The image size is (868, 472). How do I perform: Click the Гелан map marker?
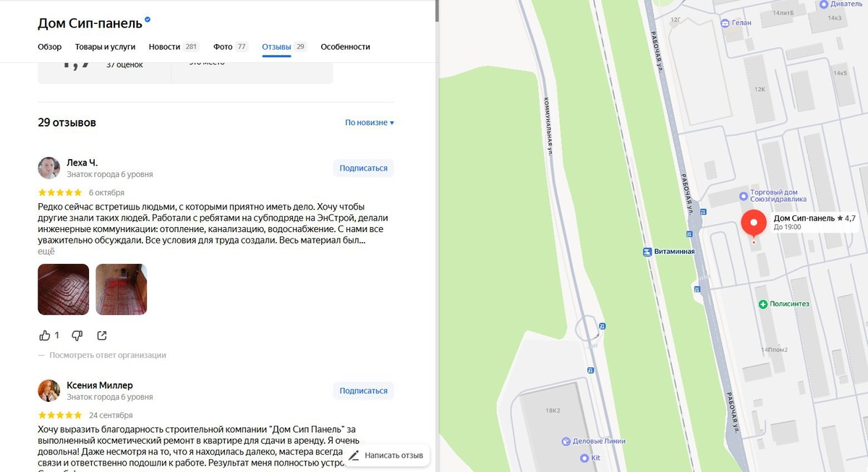[x=725, y=23]
